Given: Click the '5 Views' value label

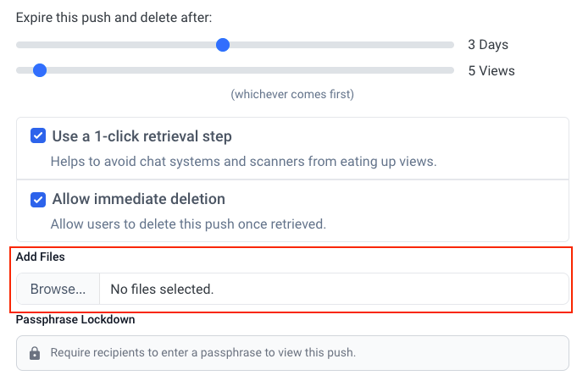Looking at the screenshot, I should [x=491, y=70].
